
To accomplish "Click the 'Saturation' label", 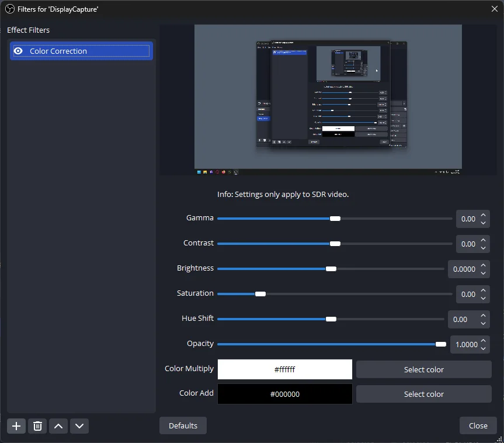I will 195,293.
